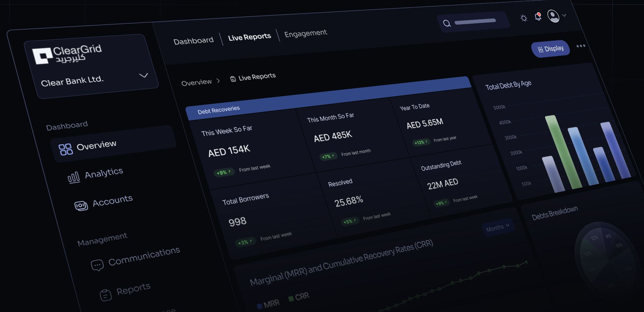Click the +9% badge under Outstanding Debt
This screenshot has width=644, height=312.
point(442,203)
